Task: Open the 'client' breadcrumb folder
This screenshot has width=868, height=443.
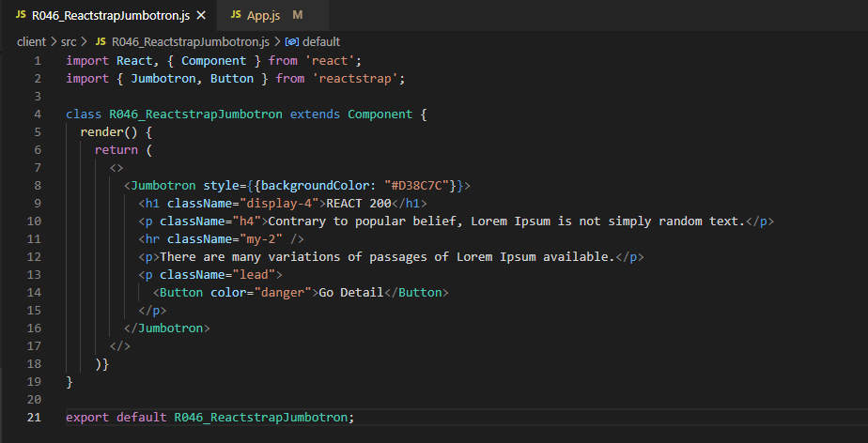Action: pos(31,41)
